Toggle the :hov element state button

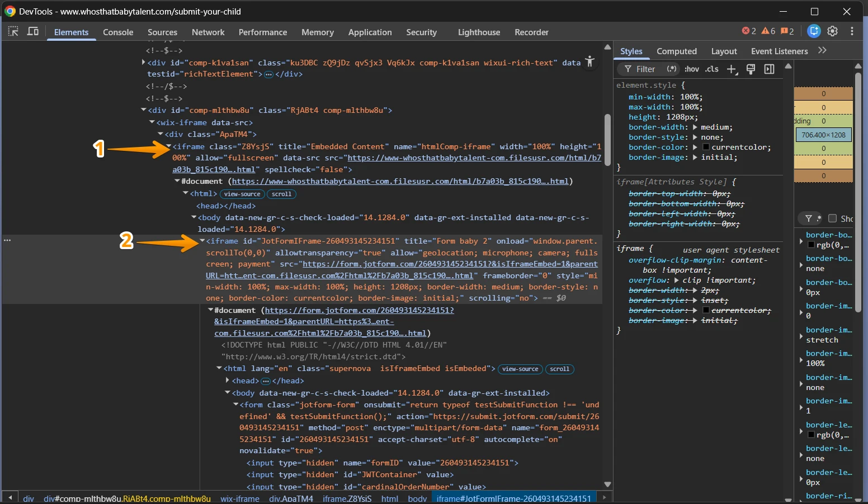pos(692,69)
